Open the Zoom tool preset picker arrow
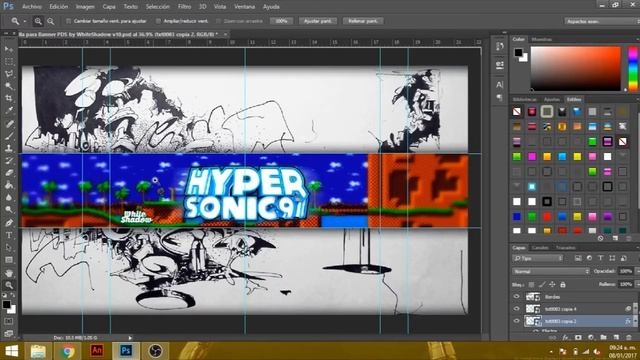This screenshot has width=640, height=360. point(24,21)
